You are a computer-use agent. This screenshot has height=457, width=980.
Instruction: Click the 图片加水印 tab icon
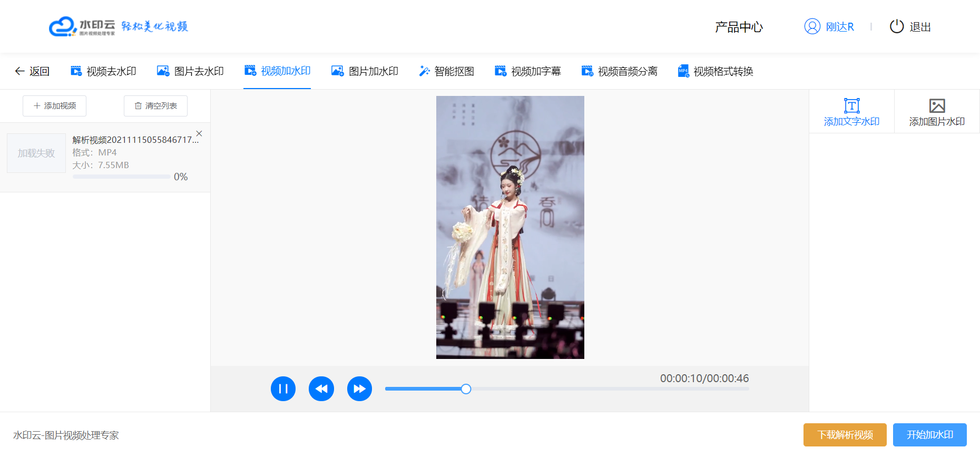337,71
